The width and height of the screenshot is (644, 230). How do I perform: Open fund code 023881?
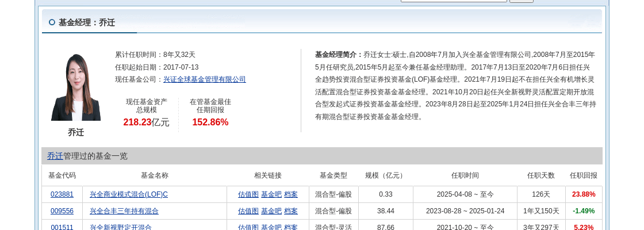(62, 194)
